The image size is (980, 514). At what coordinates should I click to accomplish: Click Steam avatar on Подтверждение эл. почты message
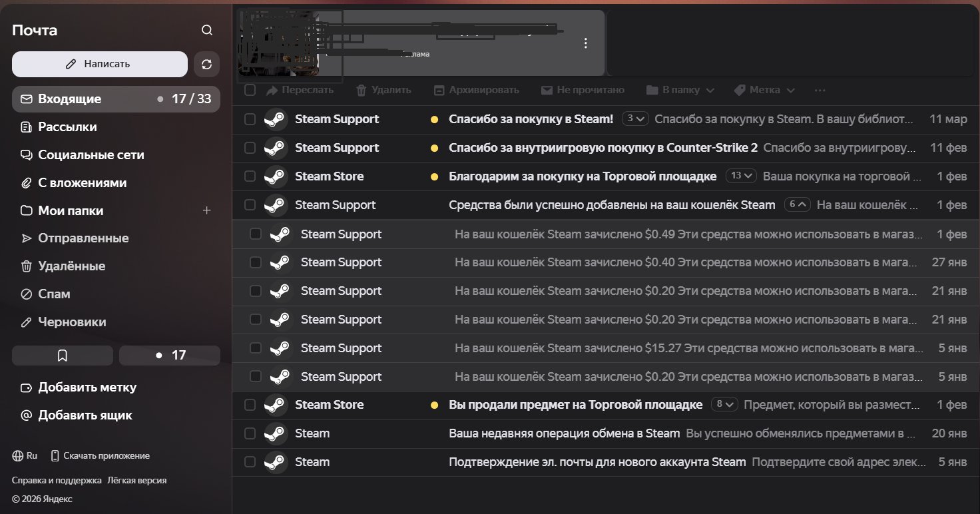point(276,461)
